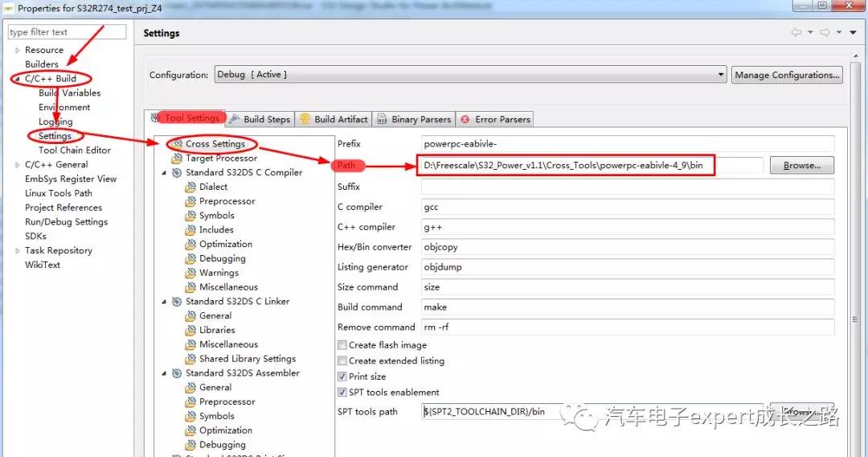
Task: Click the Build Artifact tab icon
Action: point(305,119)
